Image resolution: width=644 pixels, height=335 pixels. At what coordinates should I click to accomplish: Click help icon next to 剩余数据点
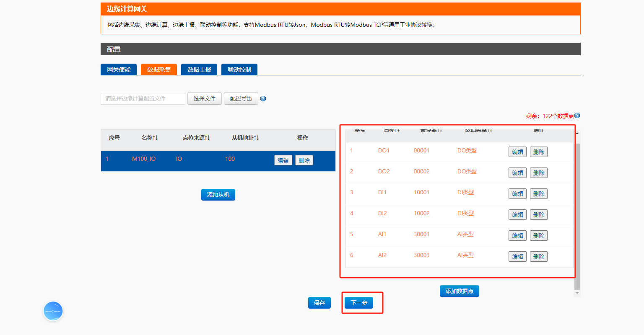click(x=577, y=116)
